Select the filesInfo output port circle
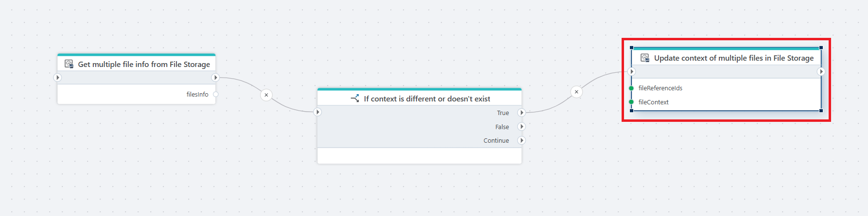 (x=216, y=94)
